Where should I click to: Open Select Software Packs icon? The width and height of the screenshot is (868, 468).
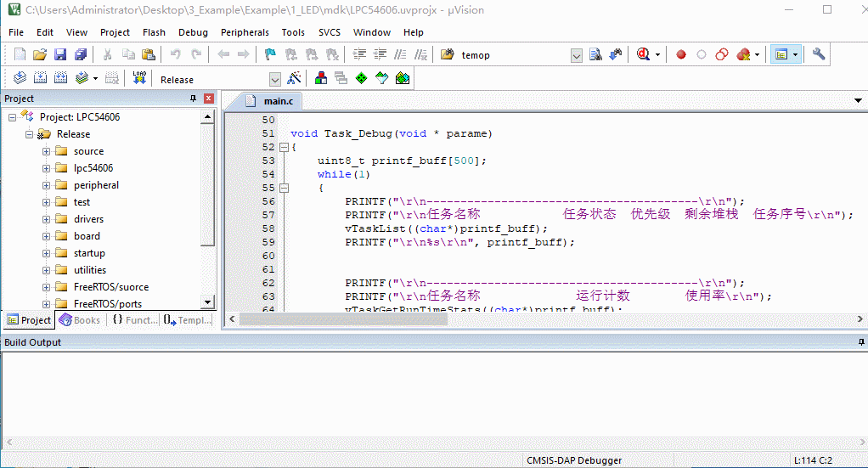coord(382,78)
